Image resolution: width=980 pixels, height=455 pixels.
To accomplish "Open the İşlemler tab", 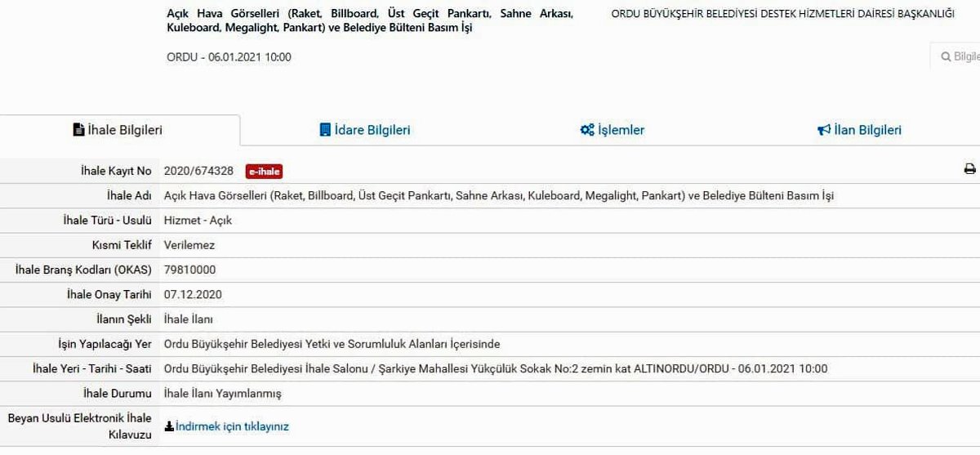I will click(621, 130).
